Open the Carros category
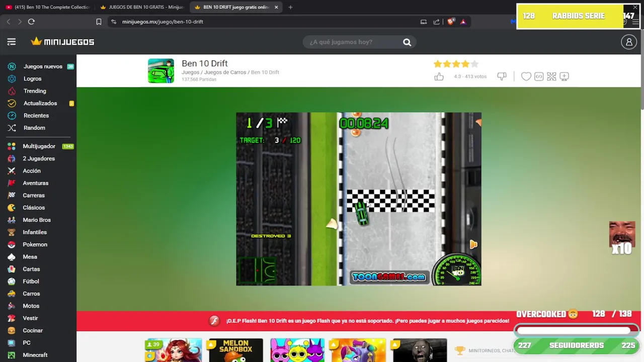644x362 pixels. 31,294
